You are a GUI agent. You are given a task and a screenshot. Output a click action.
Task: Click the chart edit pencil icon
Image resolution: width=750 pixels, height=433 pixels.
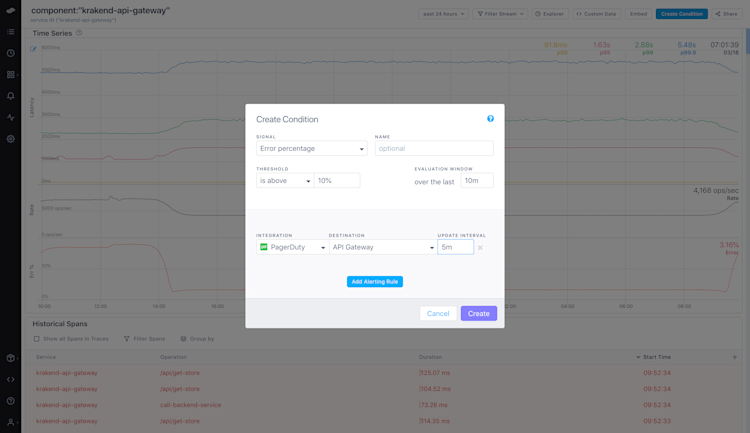[33, 49]
